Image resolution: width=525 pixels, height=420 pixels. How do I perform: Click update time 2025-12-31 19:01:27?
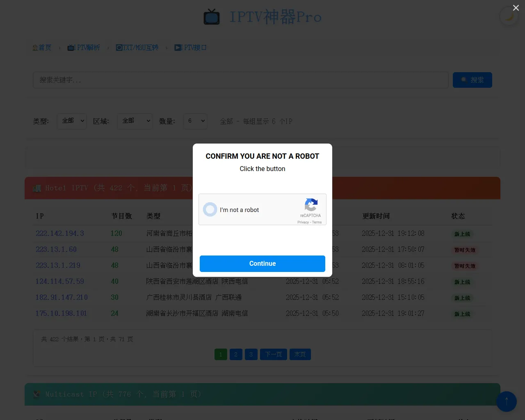pyautogui.click(x=393, y=313)
